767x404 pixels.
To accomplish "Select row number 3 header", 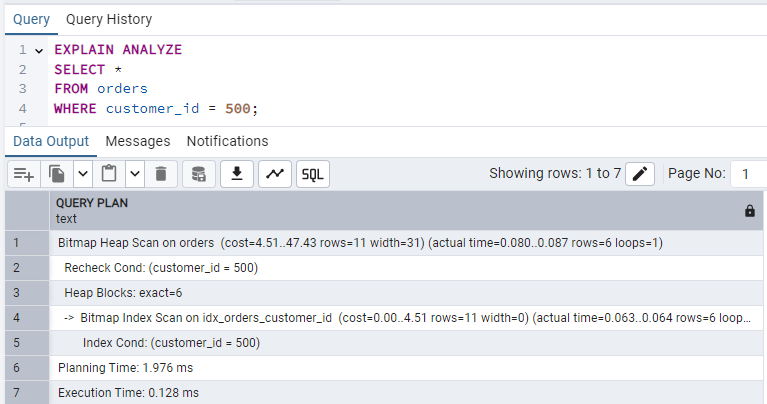I will click(27, 293).
